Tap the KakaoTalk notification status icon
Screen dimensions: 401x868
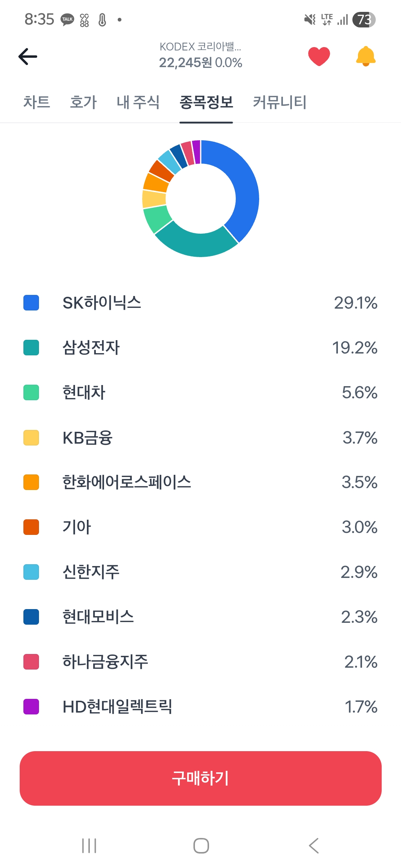pyautogui.click(x=68, y=20)
